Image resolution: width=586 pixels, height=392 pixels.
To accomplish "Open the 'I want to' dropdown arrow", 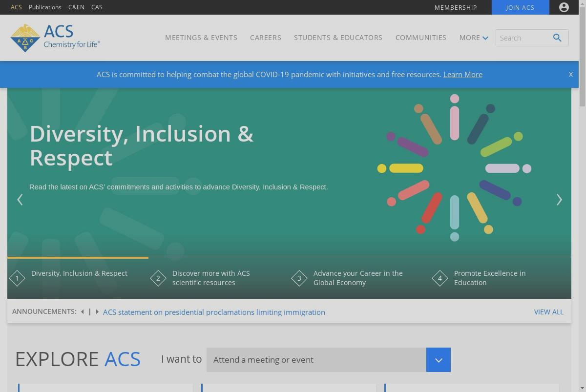I will (x=439, y=360).
